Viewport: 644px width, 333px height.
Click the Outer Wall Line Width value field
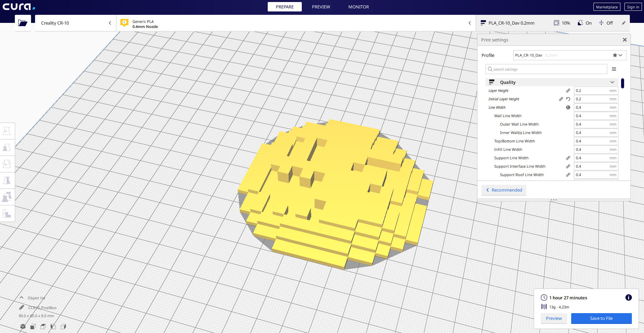(596, 124)
